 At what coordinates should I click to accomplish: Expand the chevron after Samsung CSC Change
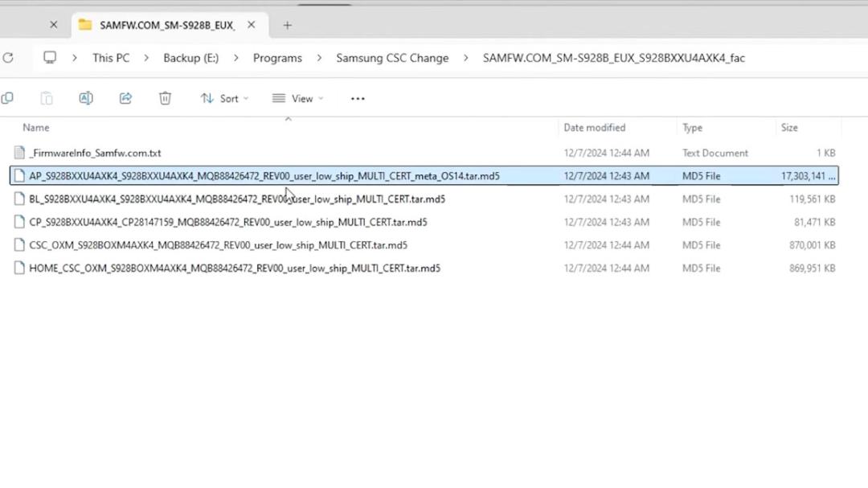(465, 58)
